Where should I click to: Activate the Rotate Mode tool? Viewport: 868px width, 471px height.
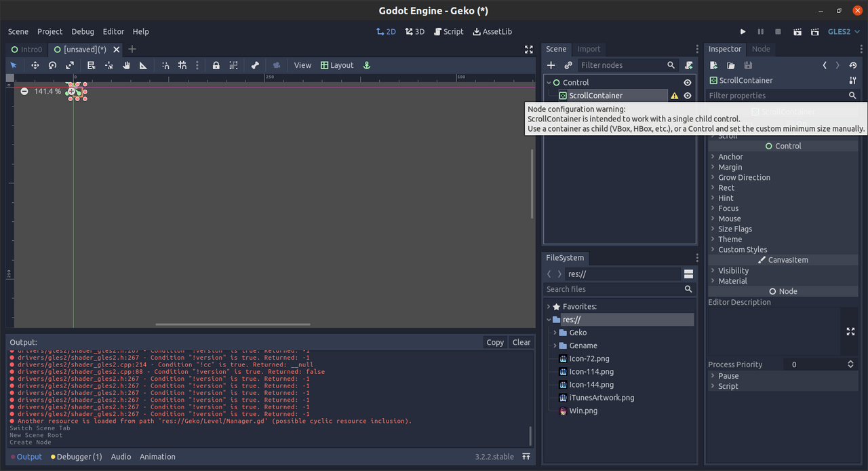[52, 65]
